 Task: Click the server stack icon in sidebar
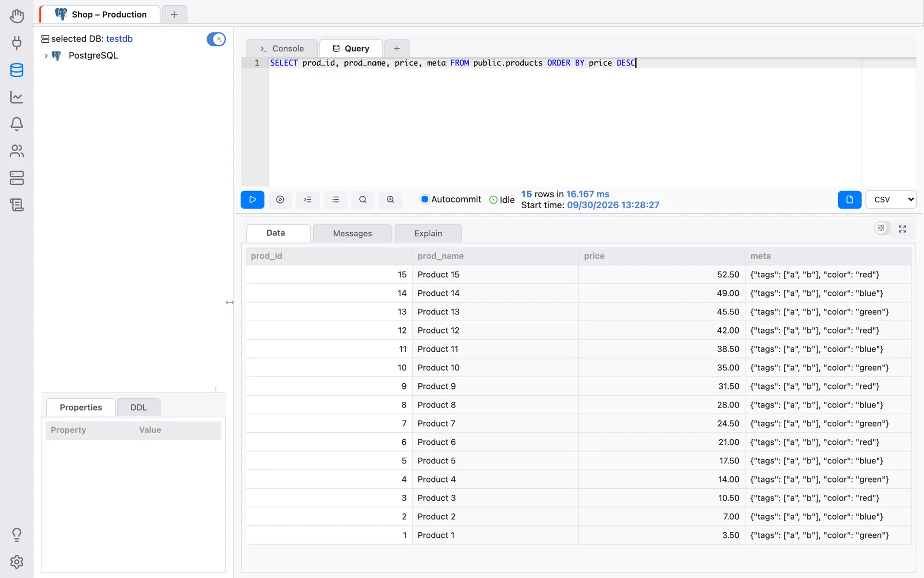(16, 178)
